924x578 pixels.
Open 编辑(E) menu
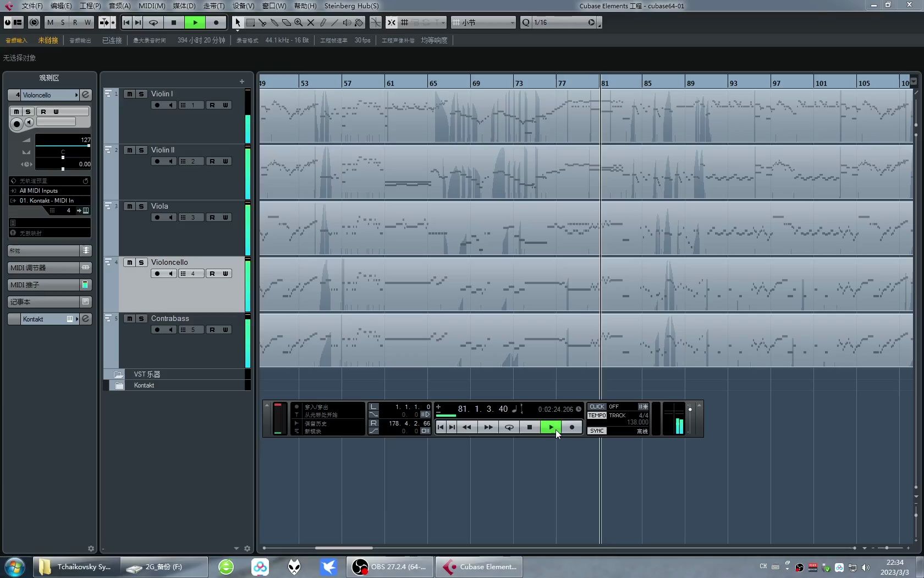pyautogui.click(x=61, y=6)
